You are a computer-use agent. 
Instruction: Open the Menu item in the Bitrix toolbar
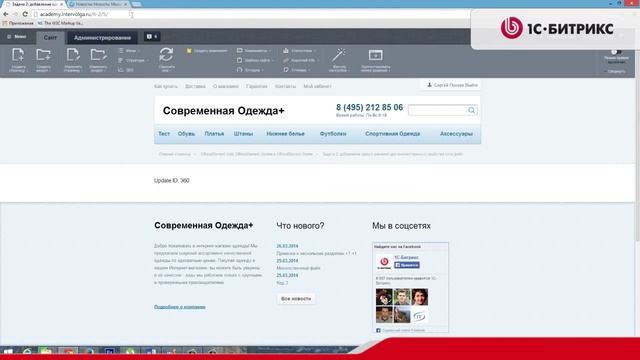click(129, 51)
